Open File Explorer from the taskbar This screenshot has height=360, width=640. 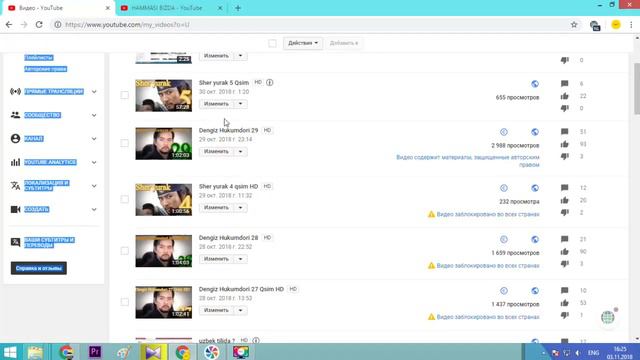click(x=36, y=351)
